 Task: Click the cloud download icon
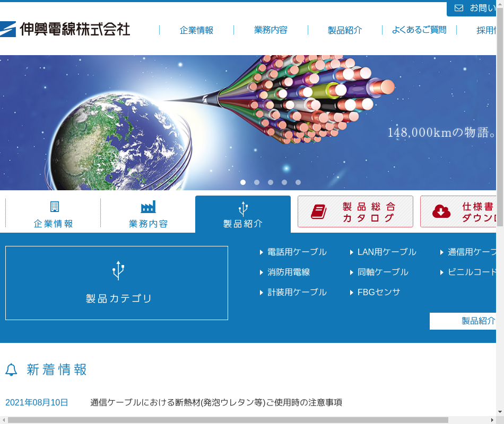[441, 211]
